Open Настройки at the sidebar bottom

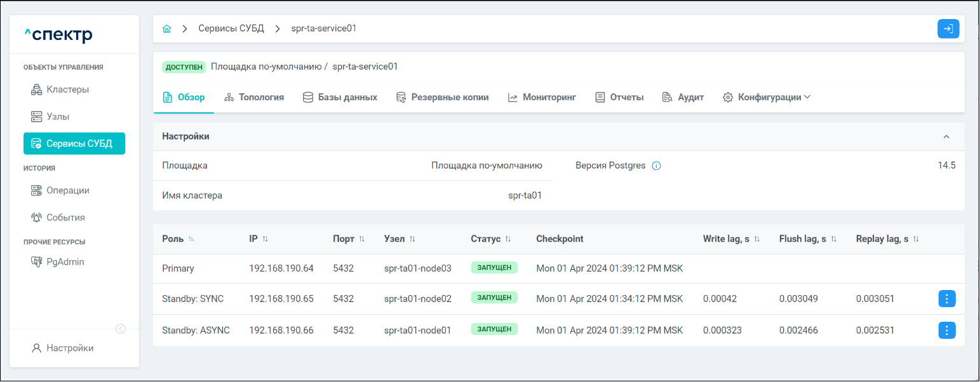click(x=69, y=348)
